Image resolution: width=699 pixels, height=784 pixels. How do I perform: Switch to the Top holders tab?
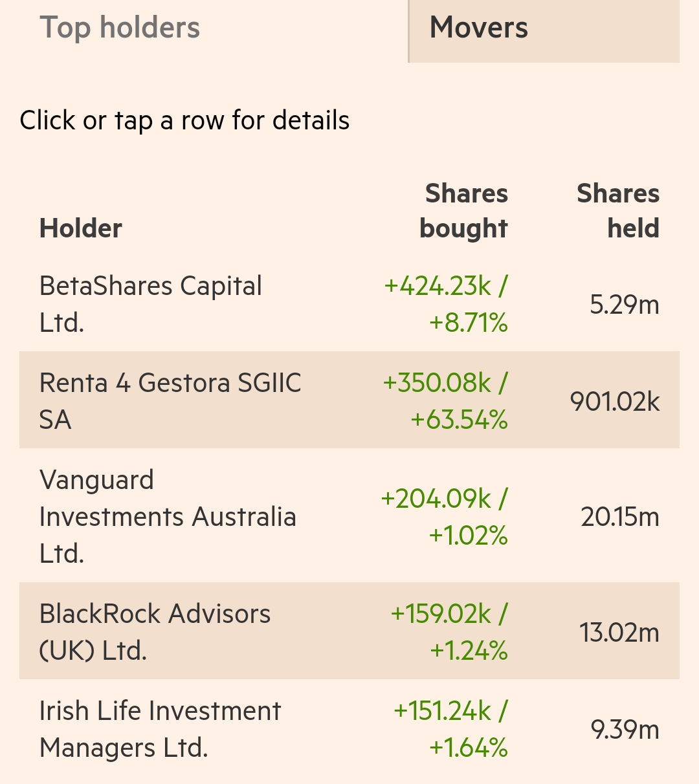120,28
